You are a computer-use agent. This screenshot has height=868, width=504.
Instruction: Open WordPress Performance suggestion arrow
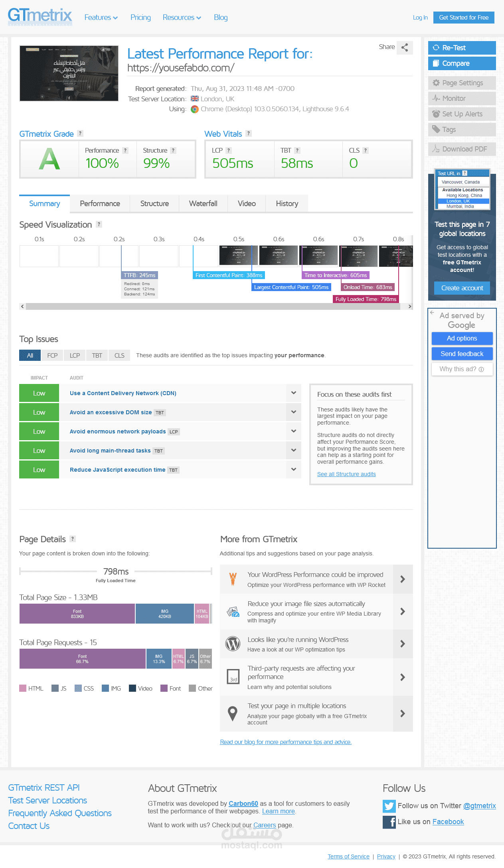pos(403,579)
